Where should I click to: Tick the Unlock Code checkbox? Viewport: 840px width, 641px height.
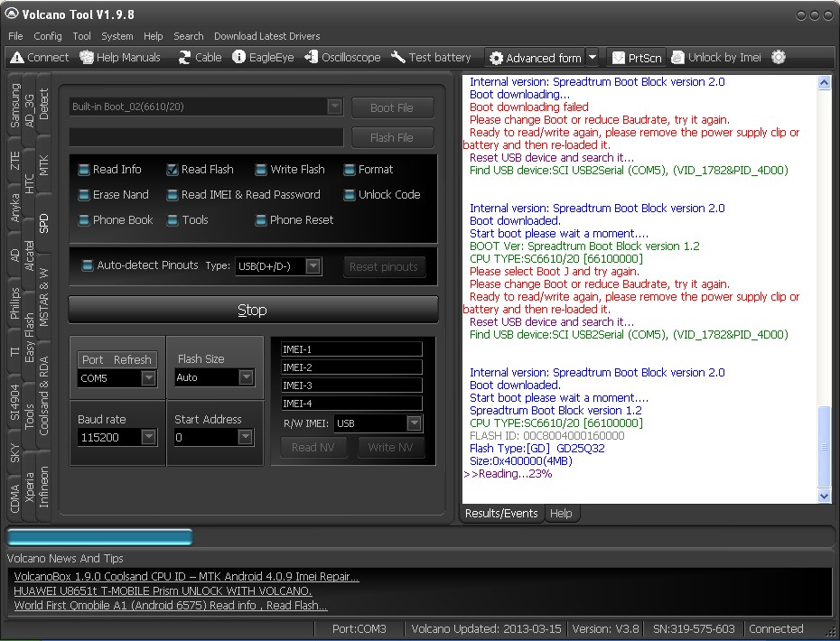click(350, 195)
